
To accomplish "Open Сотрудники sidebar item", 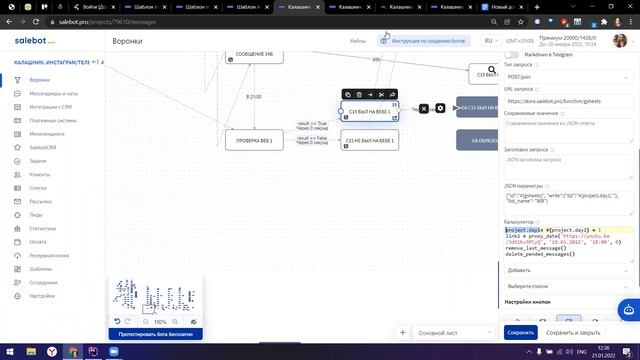I will 43,282.
